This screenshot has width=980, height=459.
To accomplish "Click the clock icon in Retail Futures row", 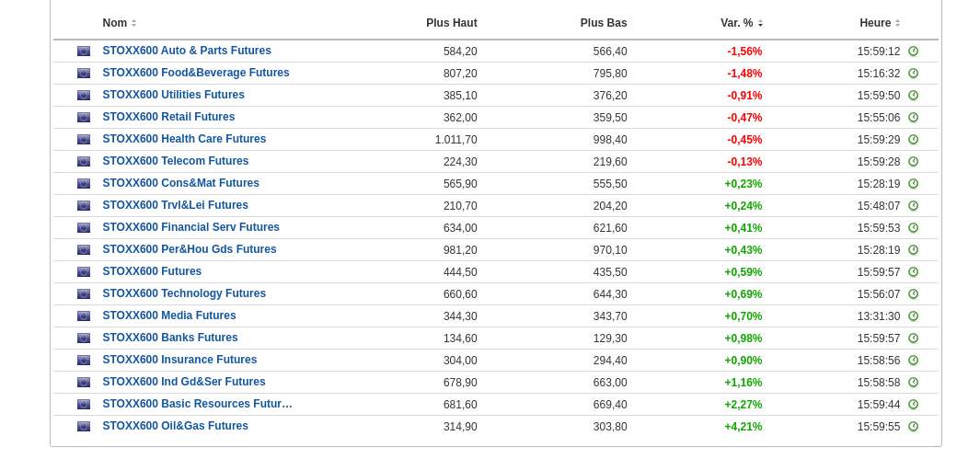I will [913, 118].
